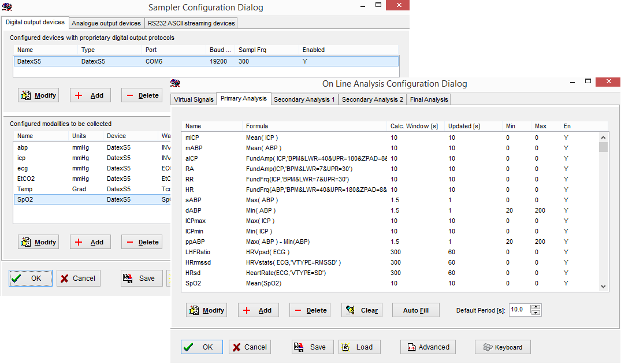Increase the Default Period value
This screenshot has width=621, height=364.
[536, 307]
